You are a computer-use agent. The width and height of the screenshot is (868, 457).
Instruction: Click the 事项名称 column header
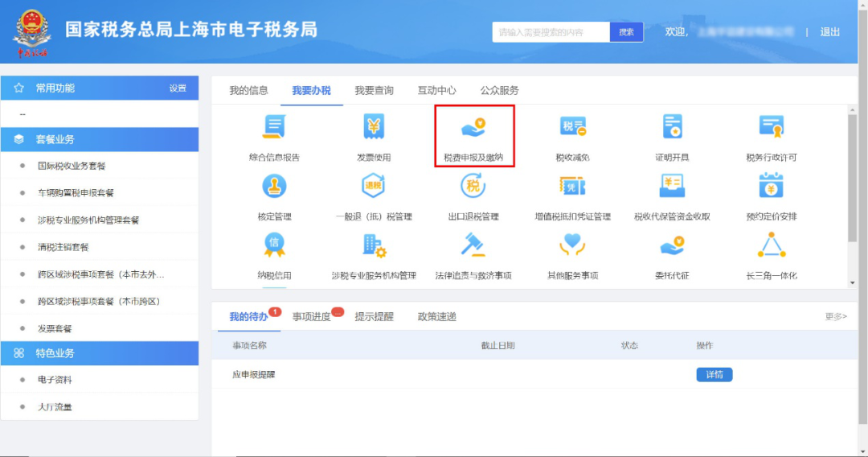click(x=249, y=346)
